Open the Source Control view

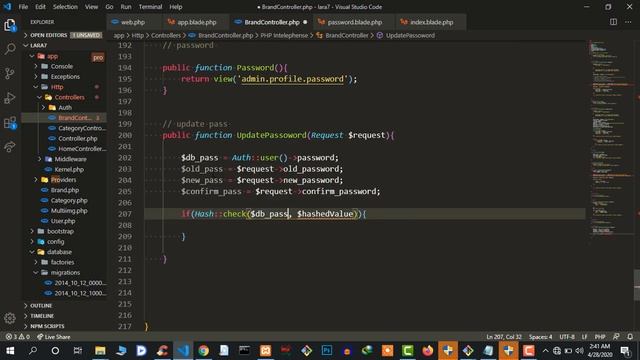[10, 73]
